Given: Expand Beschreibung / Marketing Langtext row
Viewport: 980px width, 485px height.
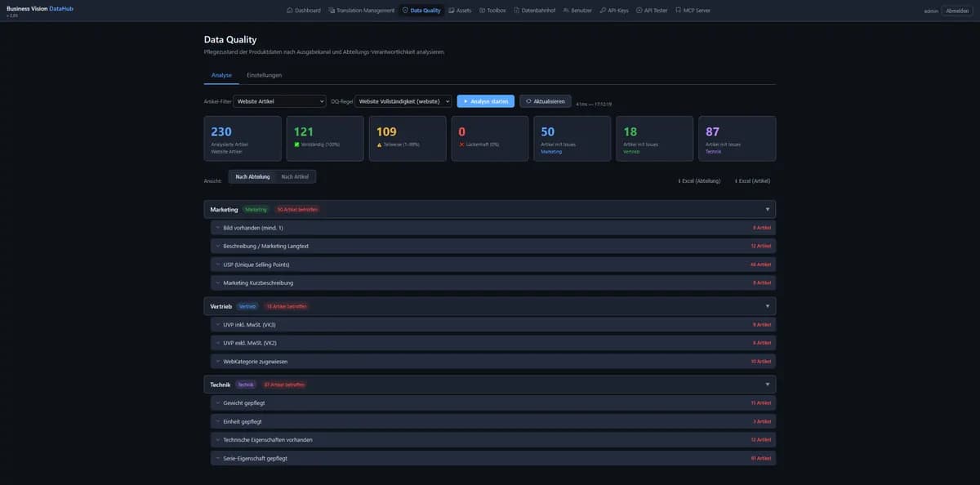Looking at the screenshot, I should [x=493, y=246].
